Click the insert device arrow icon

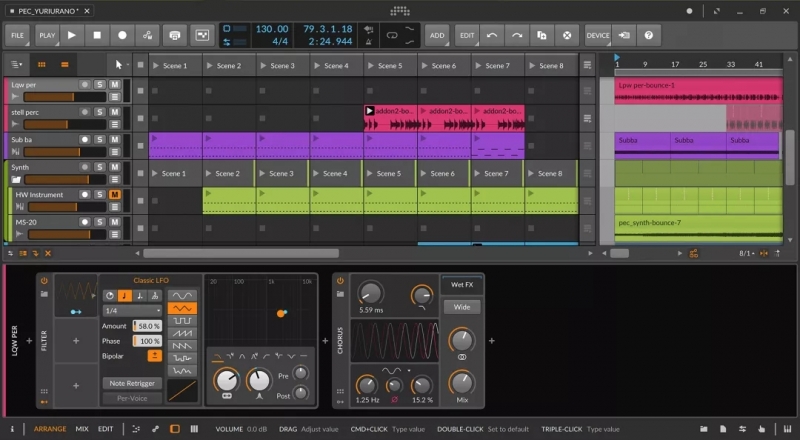623,35
